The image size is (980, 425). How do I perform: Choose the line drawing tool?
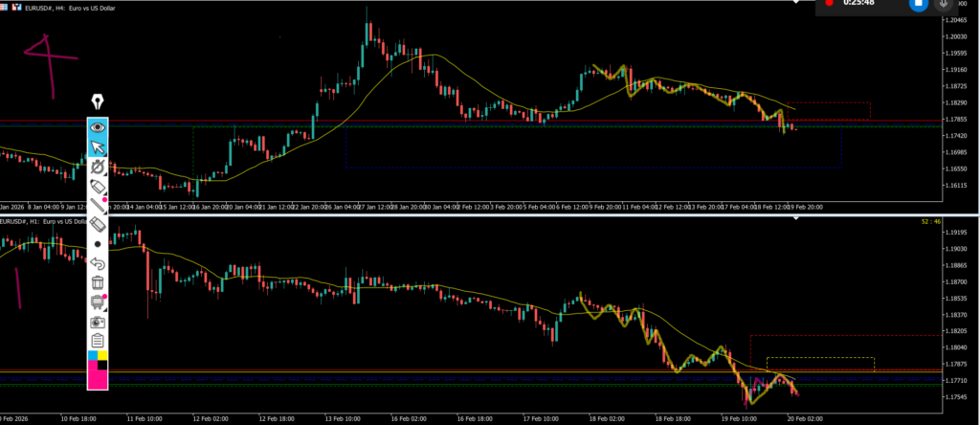point(97,204)
